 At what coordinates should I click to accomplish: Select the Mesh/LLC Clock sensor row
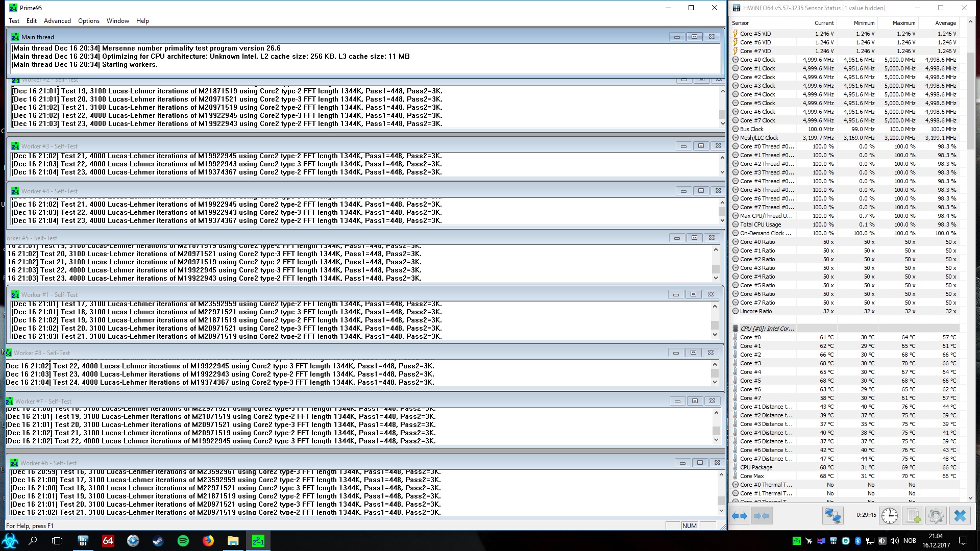845,138
